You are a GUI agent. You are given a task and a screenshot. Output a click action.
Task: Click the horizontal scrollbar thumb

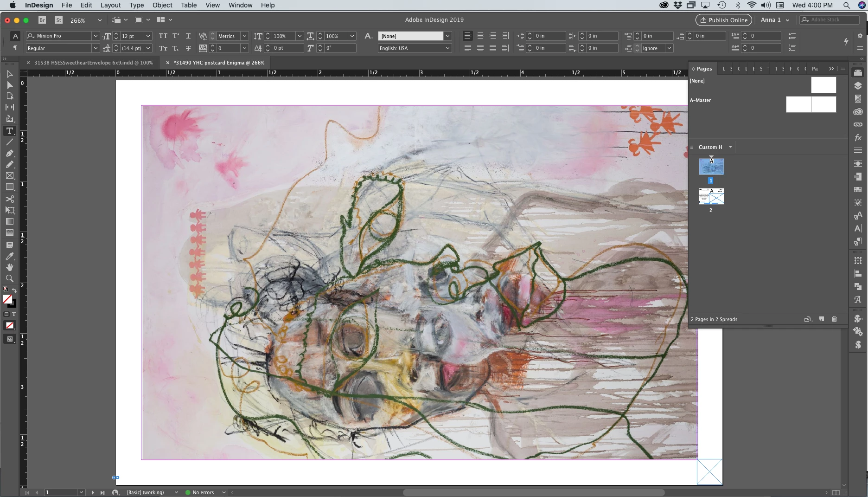click(533, 492)
